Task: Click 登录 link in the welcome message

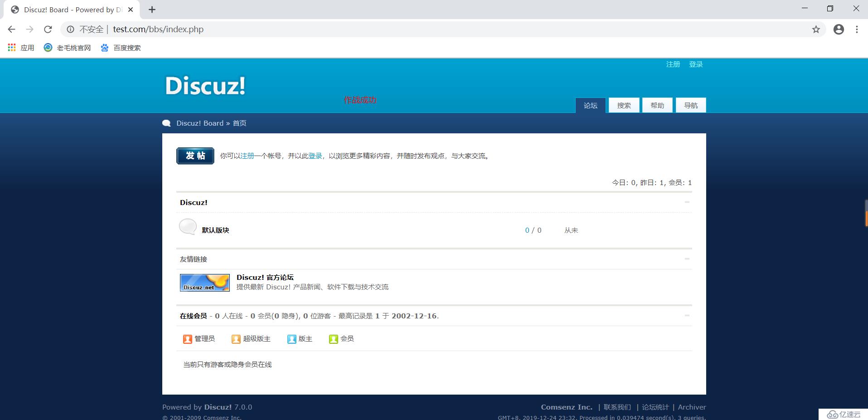Action: tap(315, 156)
